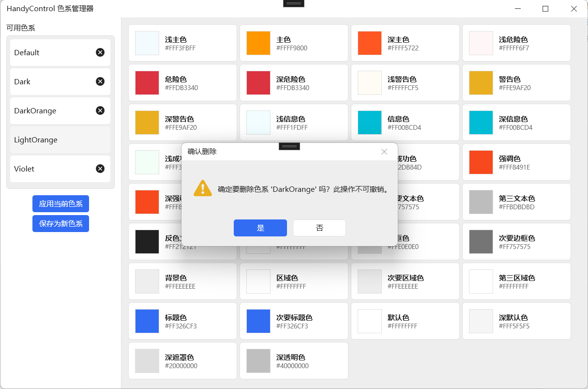Click the 深危险色 swatch
This screenshot has height=389, width=588.
tap(258, 83)
